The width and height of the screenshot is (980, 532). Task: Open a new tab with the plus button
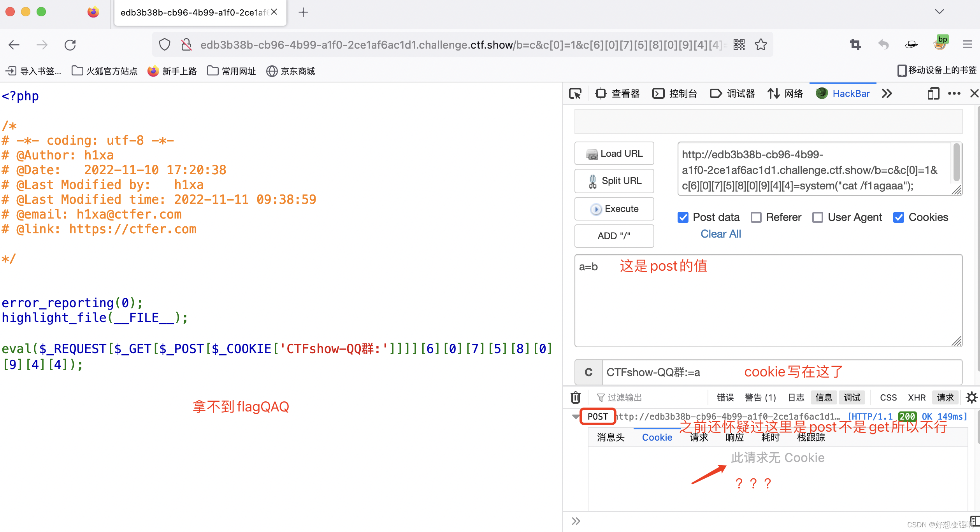(303, 12)
